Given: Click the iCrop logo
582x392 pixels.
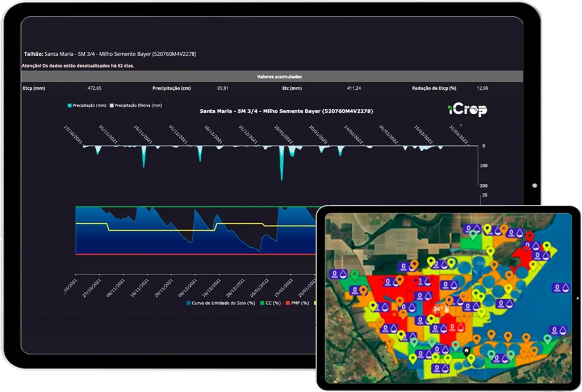Looking at the screenshot, I should (466, 110).
